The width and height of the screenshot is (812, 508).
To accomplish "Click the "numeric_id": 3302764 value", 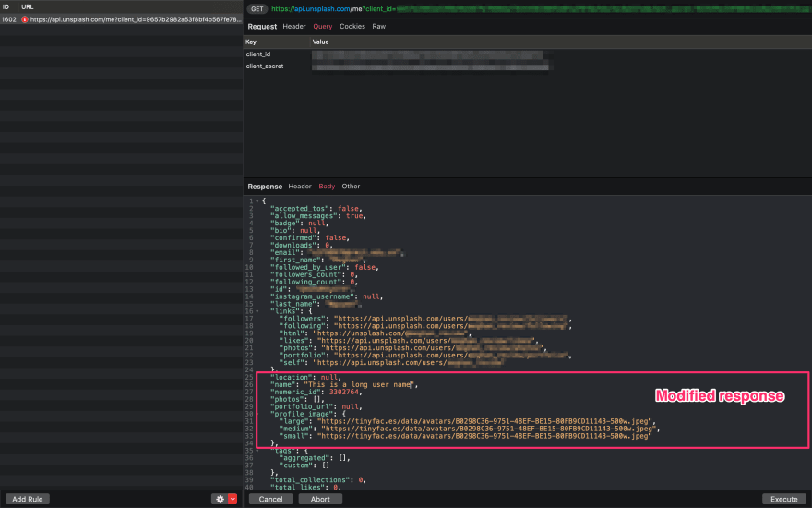I will tap(343, 392).
